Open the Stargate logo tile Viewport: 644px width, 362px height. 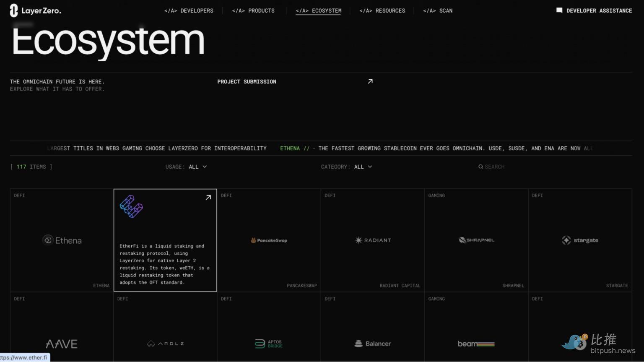click(x=580, y=240)
